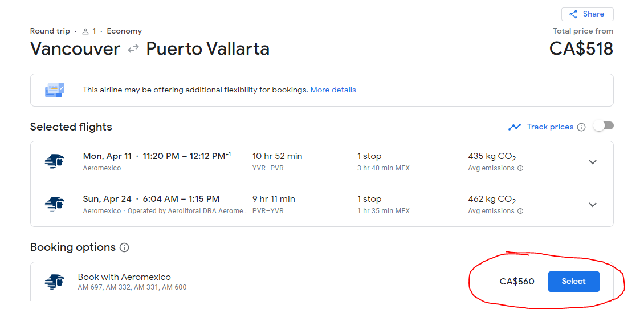Click the passenger count icon
This screenshot has height=309, width=644.
coord(85,31)
